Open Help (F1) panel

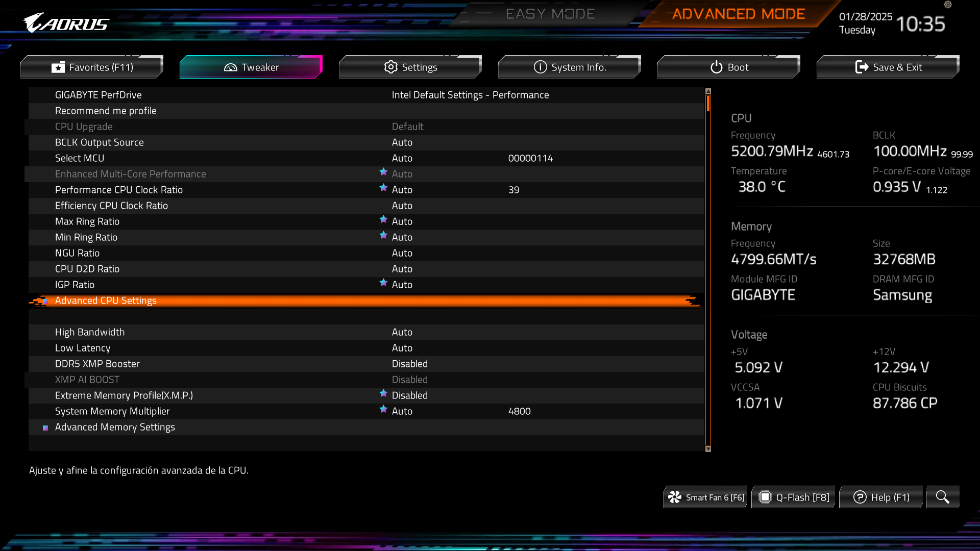point(881,497)
